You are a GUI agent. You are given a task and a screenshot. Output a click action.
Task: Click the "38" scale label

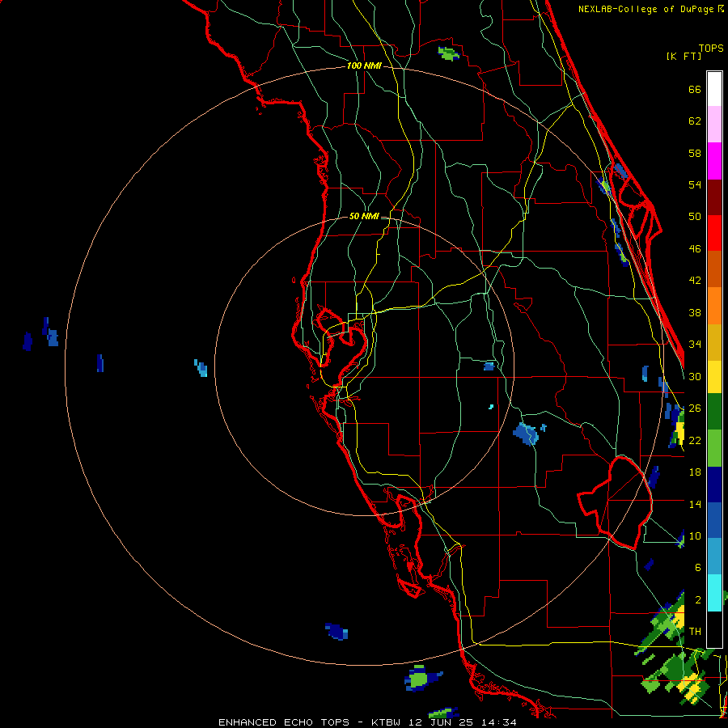(695, 312)
